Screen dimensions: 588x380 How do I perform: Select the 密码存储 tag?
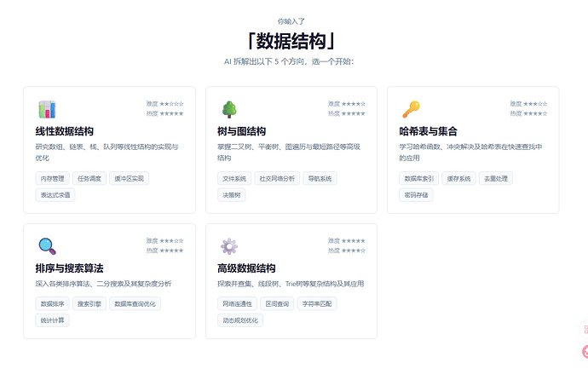click(x=416, y=195)
